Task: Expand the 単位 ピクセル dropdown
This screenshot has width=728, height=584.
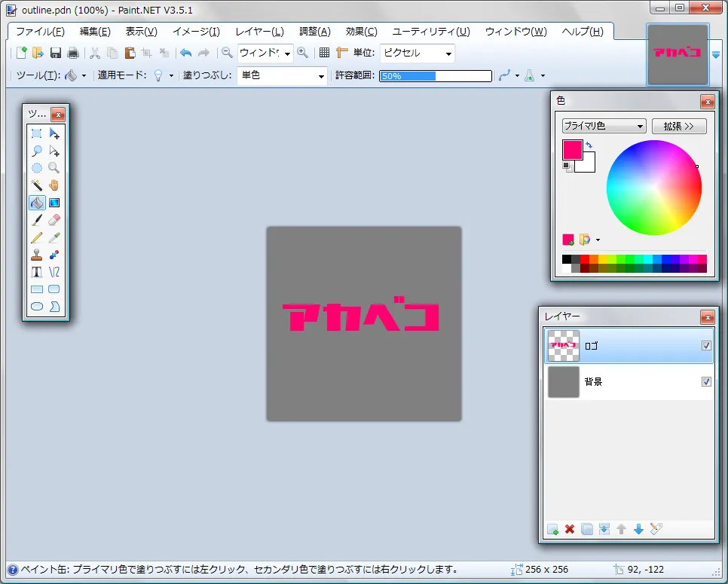Action: click(417, 53)
